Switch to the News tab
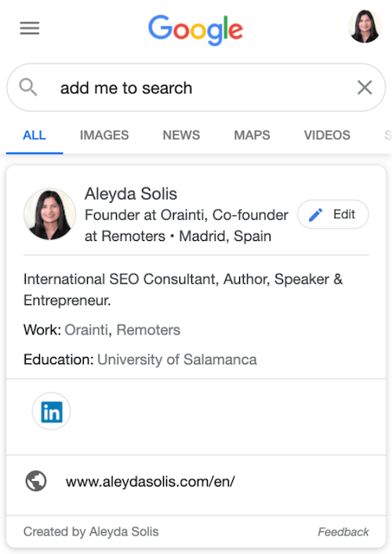 point(181,135)
